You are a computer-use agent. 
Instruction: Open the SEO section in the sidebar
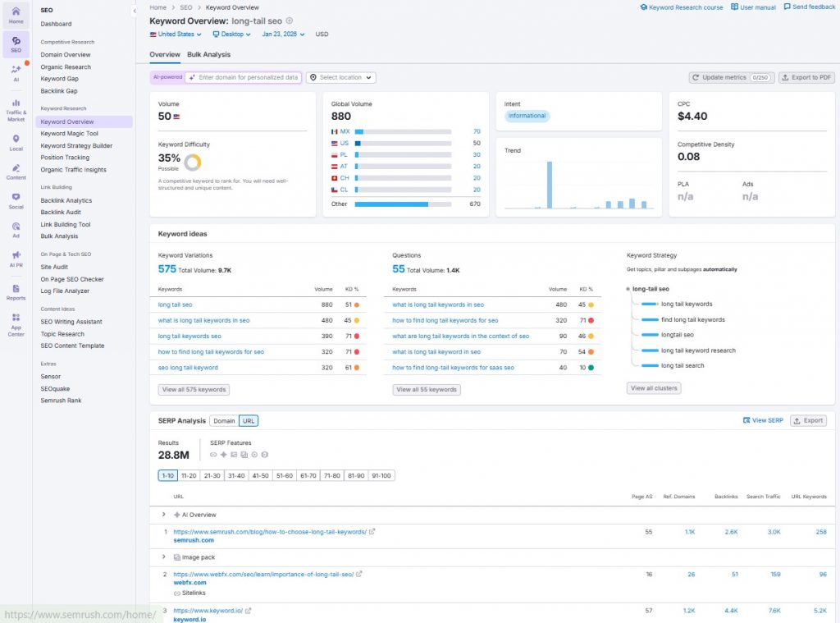(x=16, y=41)
